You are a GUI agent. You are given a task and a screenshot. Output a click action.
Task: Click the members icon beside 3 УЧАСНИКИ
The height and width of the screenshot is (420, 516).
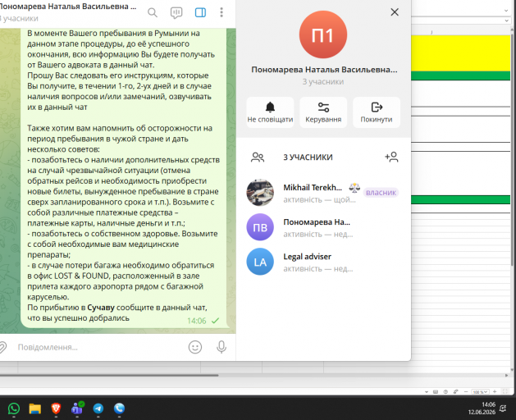coord(258,157)
